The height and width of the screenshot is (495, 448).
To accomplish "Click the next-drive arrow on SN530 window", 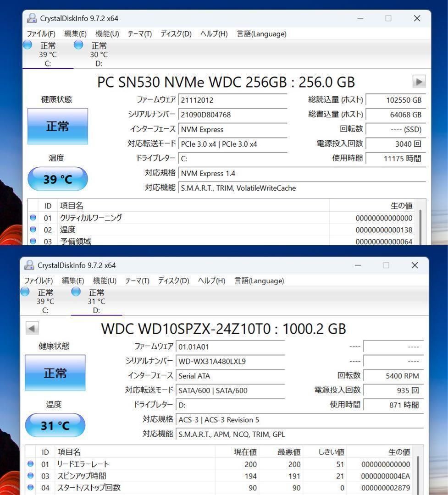I will point(419,82).
